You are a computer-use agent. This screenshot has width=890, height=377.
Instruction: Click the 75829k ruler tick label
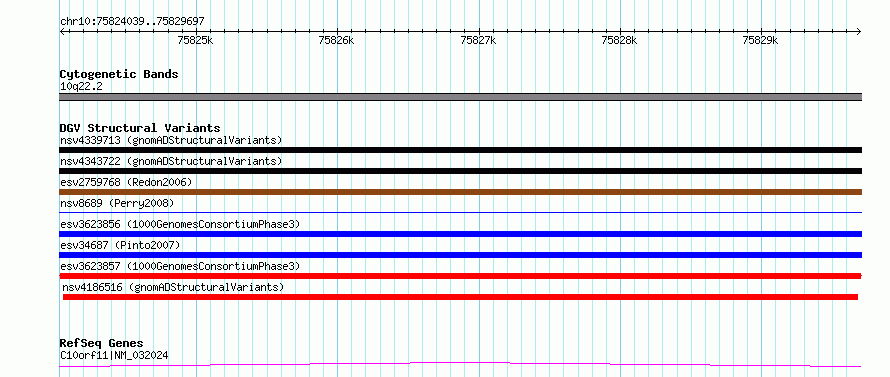click(x=761, y=40)
